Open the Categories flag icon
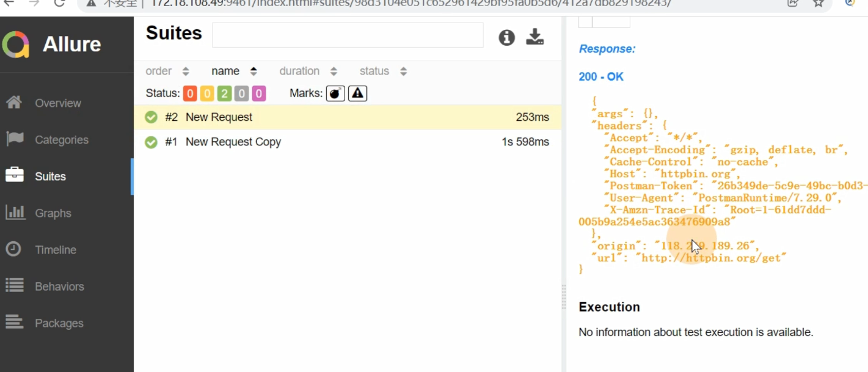The width and height of the screenshot is (868, 372). click(15, 139)
